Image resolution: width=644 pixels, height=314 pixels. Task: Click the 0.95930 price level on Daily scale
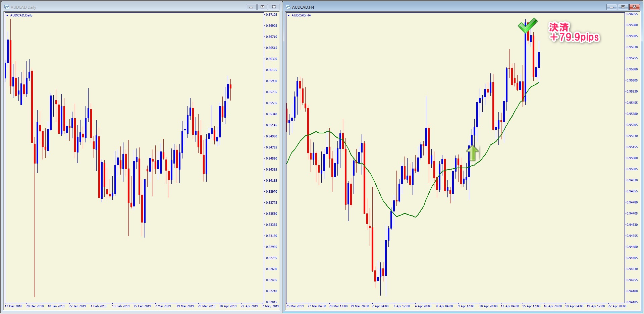(272, 81)
